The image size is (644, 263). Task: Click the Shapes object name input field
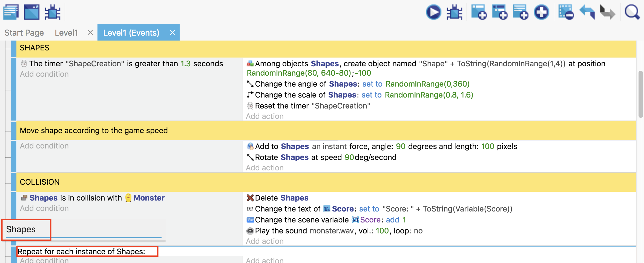point(82,229)
